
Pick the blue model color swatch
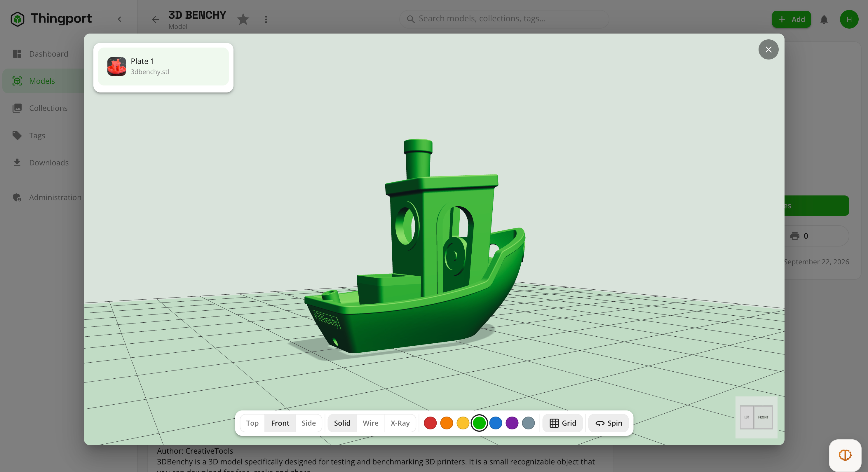pyautogui.click(x=495, y=423)
